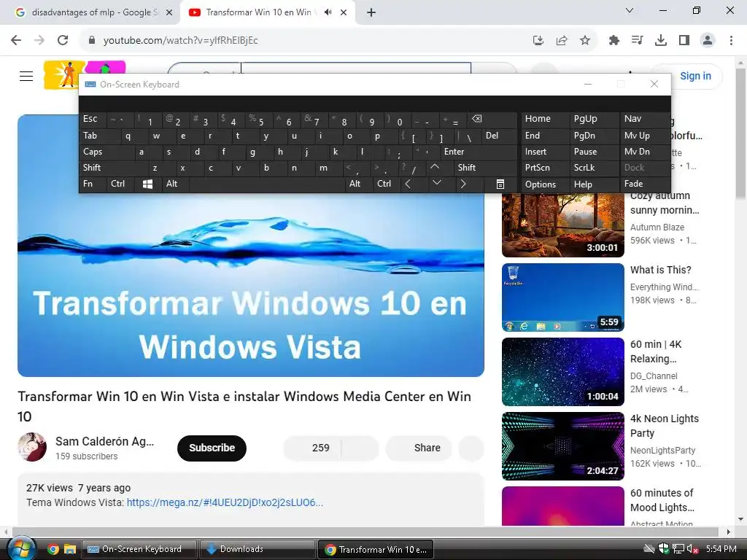Subscribe to Sam Calderón's channel
747x560 pixels.
pyautogui.click(x=212, y=448)
